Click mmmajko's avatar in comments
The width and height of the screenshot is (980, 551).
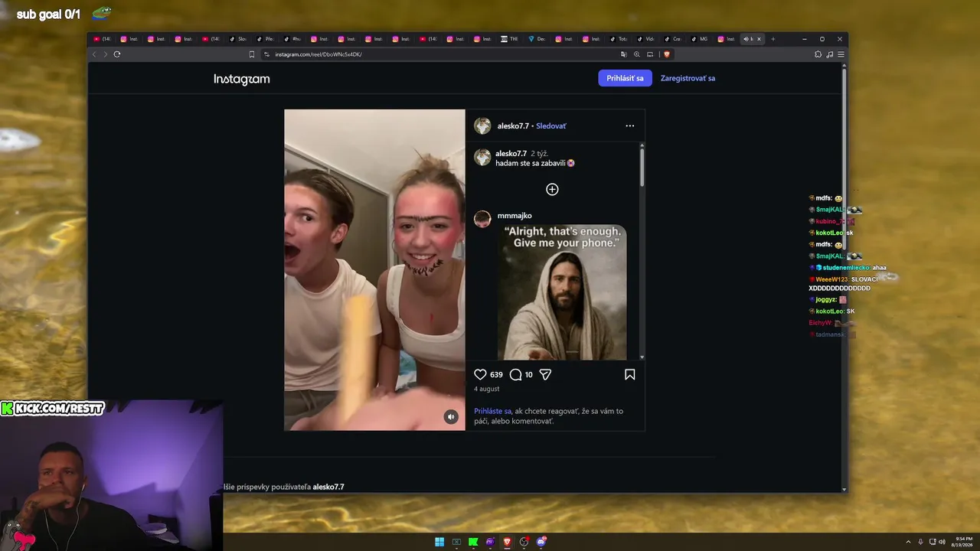tap(482, 219)
